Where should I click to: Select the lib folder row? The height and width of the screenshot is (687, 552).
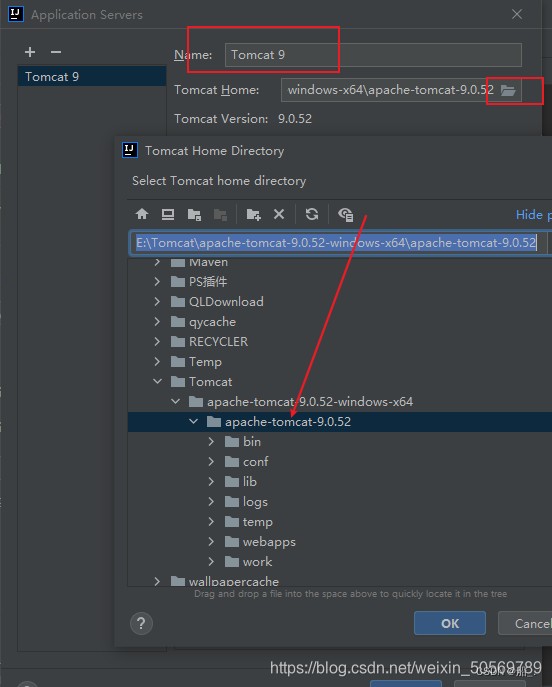coord(340,482)
